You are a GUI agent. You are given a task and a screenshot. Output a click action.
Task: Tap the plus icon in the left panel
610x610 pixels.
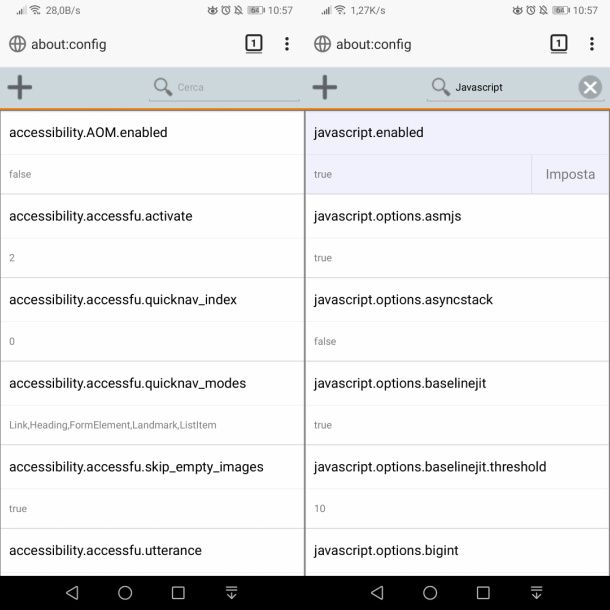click(20, 87)
